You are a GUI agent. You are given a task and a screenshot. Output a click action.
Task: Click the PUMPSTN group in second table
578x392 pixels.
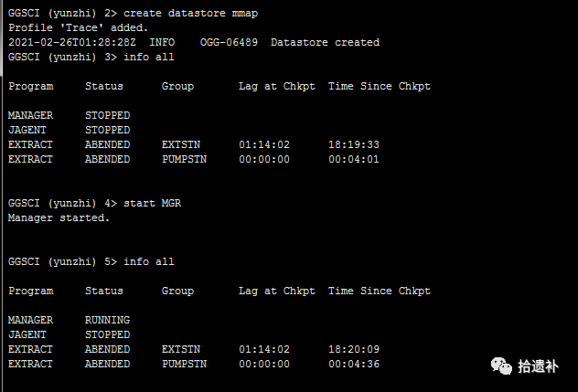[x=185, y=364]
